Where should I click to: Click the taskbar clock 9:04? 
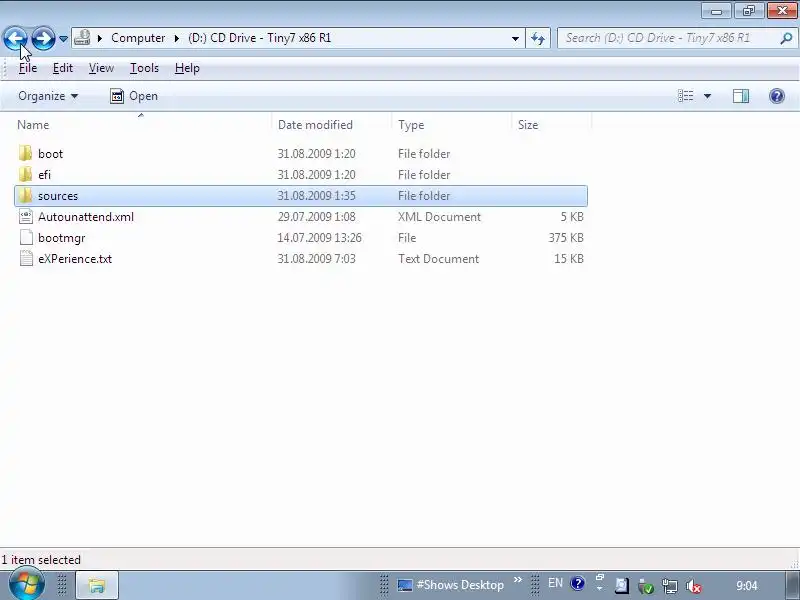tap(746, 586)
